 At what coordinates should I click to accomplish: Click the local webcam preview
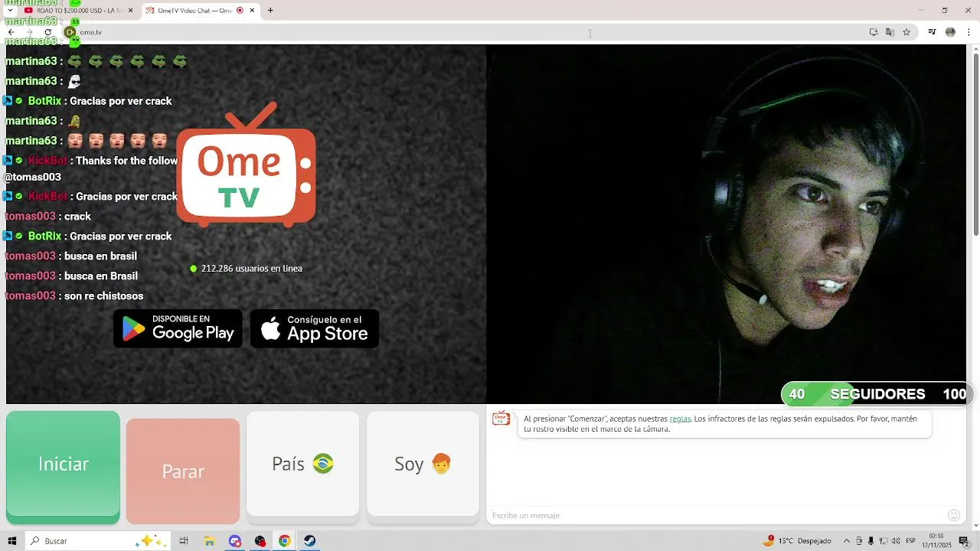coord(726,223)
